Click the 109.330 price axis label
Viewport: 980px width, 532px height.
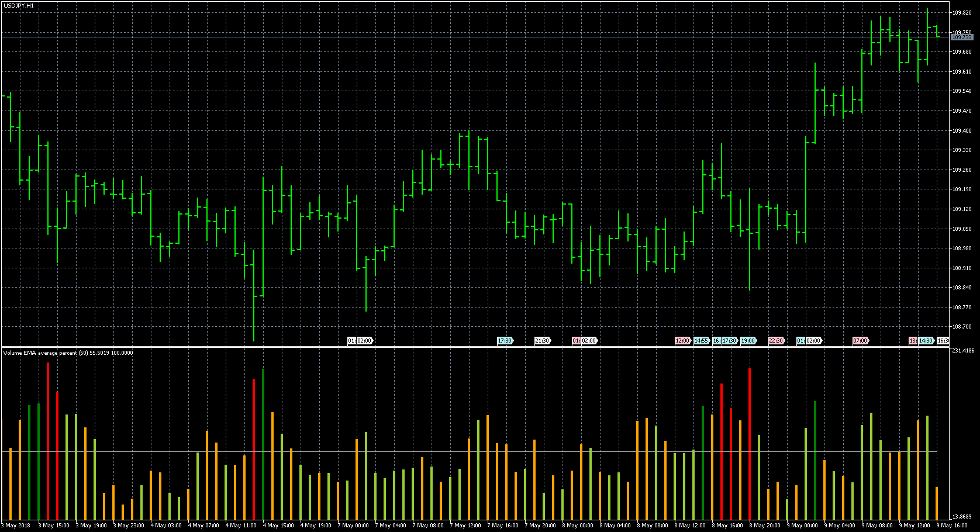coord(962,150)
